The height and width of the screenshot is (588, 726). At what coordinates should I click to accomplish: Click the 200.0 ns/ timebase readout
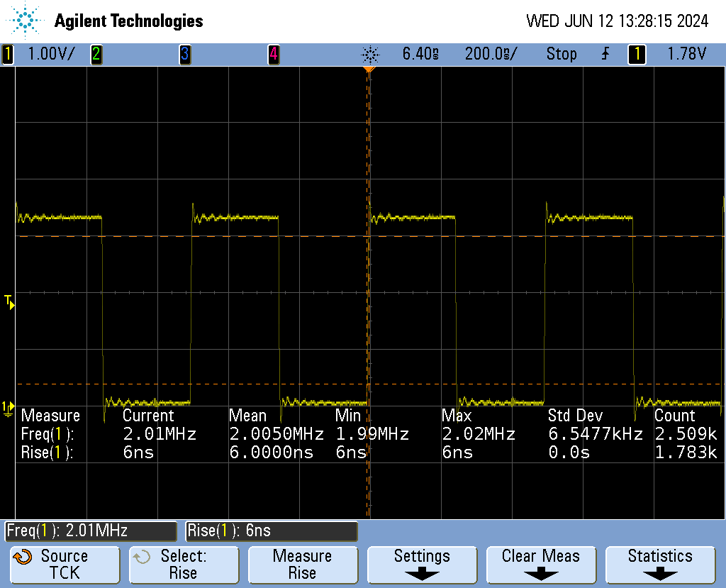point(491,54)
